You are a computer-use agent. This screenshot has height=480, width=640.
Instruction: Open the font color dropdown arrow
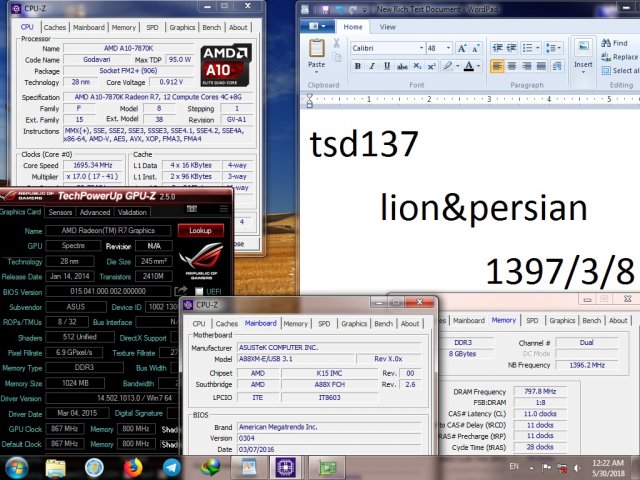[x=478, y=66]
